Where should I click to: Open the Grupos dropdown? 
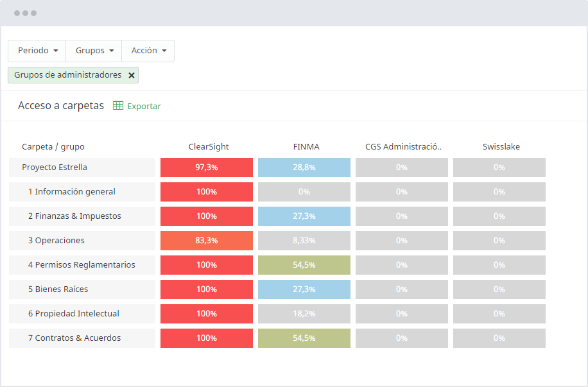[x=94, y=51]
